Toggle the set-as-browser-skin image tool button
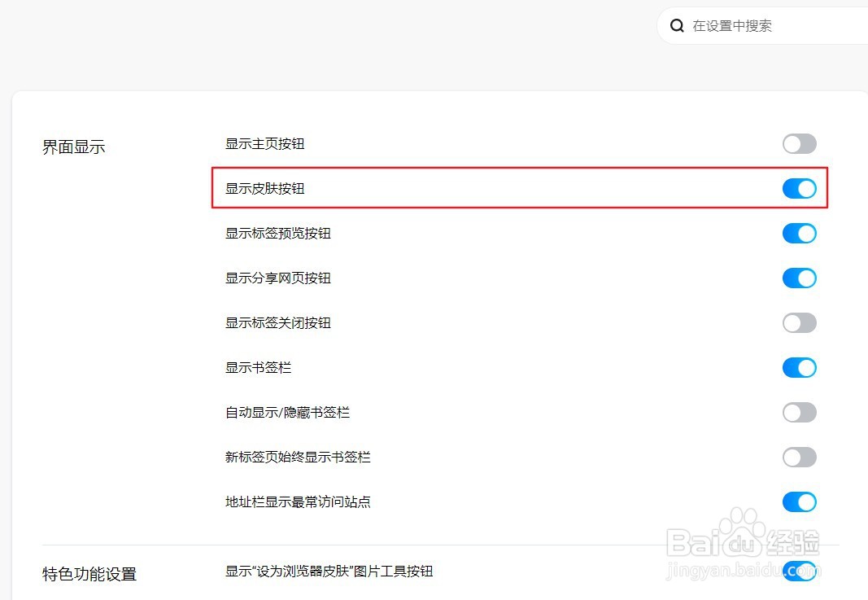 [x=799, y=571]
